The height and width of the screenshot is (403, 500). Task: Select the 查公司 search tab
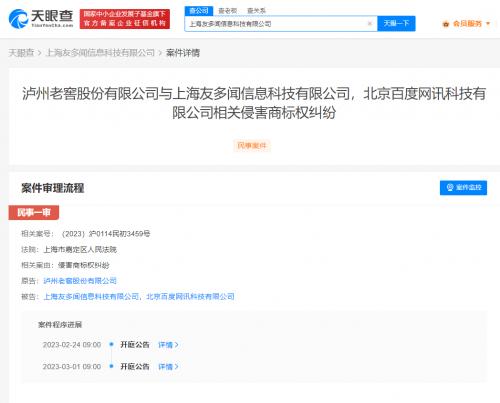(x=199, y=11)
